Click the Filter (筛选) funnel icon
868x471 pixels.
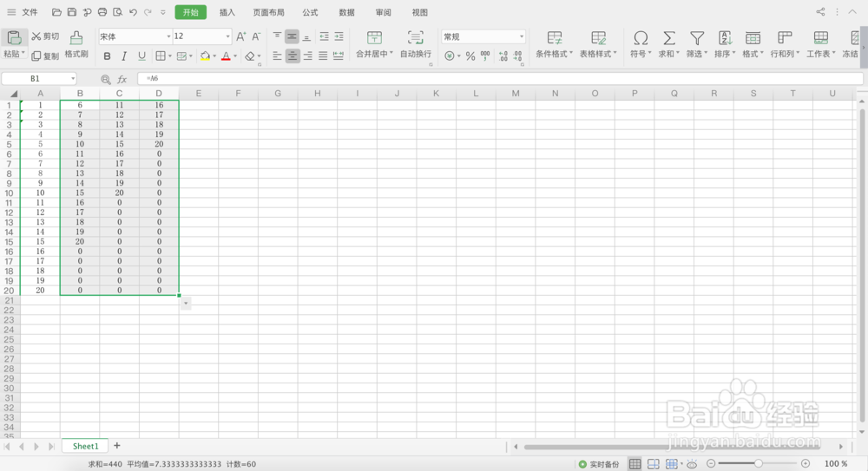[x=697, y=37]
